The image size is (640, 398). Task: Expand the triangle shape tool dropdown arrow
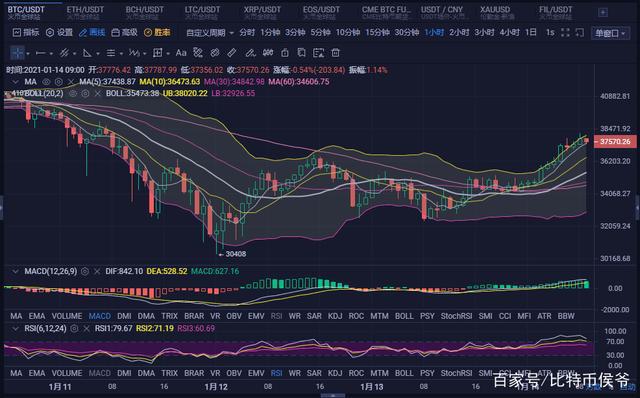point(98,53)
